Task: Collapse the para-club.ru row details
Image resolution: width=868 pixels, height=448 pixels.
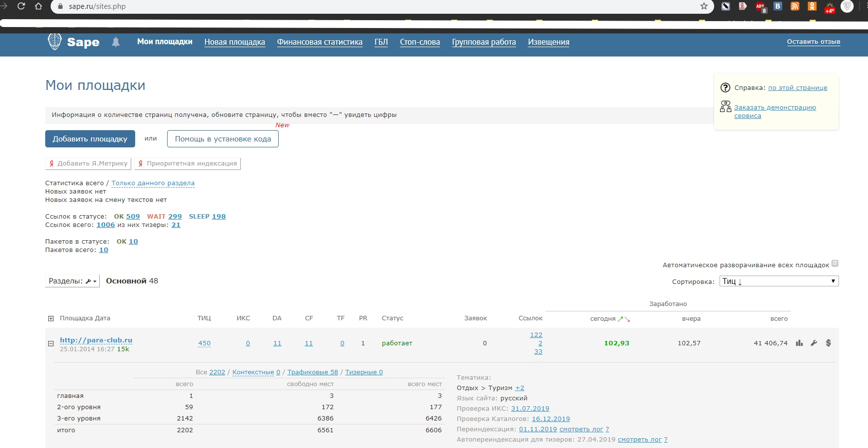Action: (x=51, y=344)
